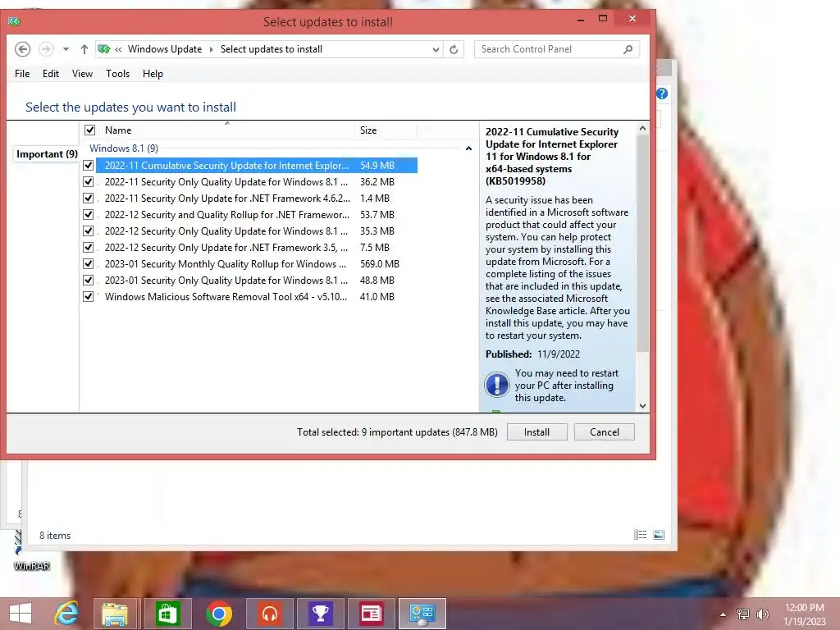840x630 pixels.
Task: Uncheck Windows Malicious Software Removal Tool
Action: [x=89, y=297]
